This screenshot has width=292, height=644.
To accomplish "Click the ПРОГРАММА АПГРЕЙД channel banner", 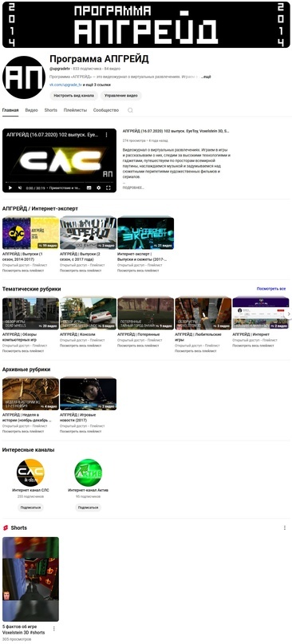I will pyautogui.click(x=146, y=25).
